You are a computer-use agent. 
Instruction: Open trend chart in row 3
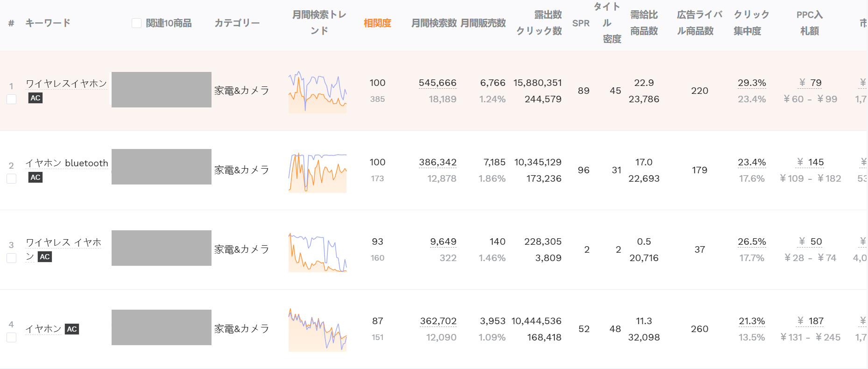318,252
